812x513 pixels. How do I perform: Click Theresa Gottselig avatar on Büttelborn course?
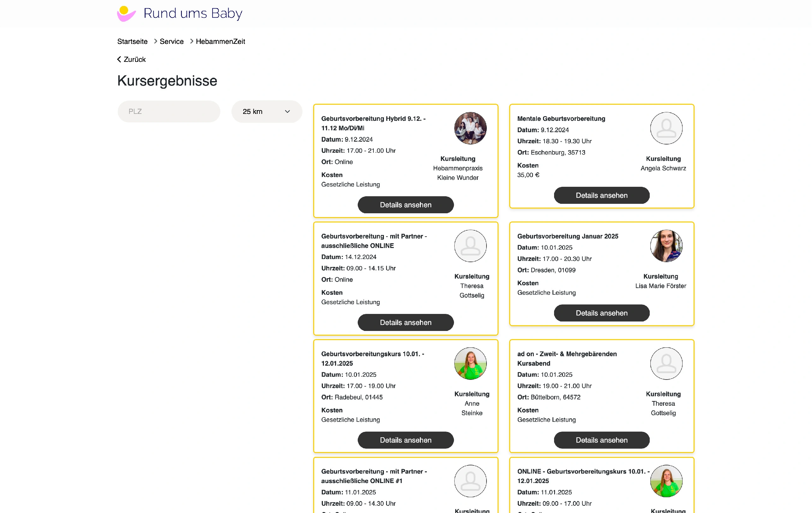coord(666,364)
